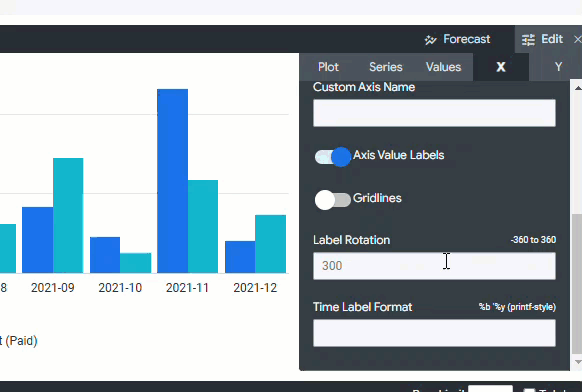The width and height of the screenshot is (582, 392).
Task: Switch to the Values tab
Action: [x=443, y=67]
